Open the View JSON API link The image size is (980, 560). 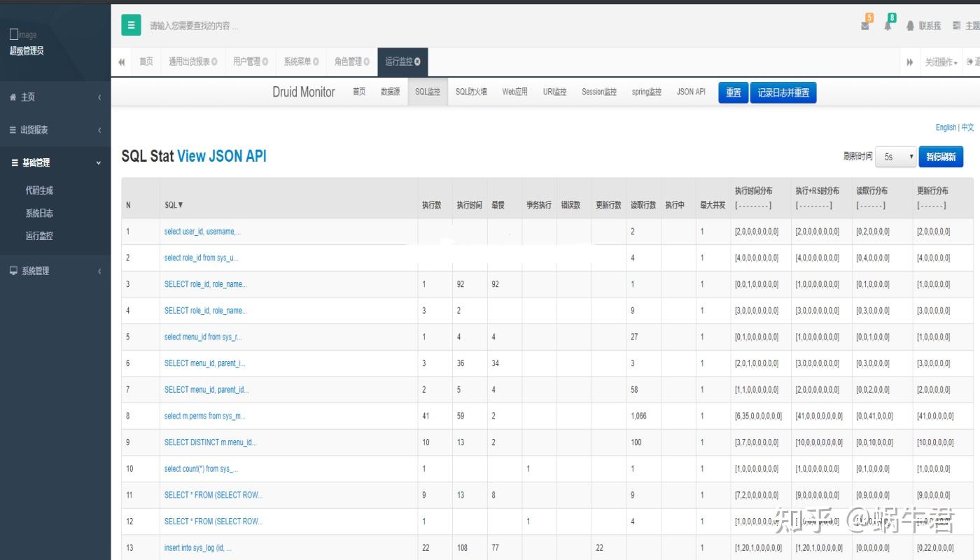222,156
